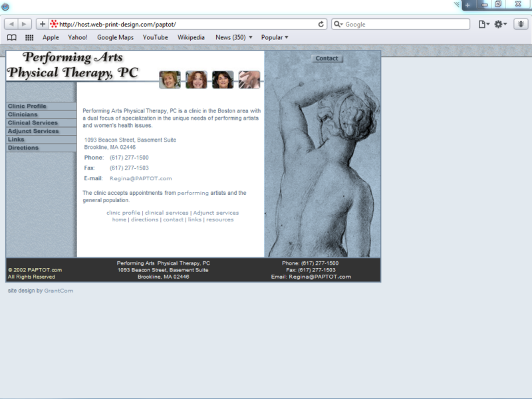Open the Yahoo! bookmark
Image resolution: width=532 pixels, height=399 pixels.
pyautogui.click(x=78, y=37)
